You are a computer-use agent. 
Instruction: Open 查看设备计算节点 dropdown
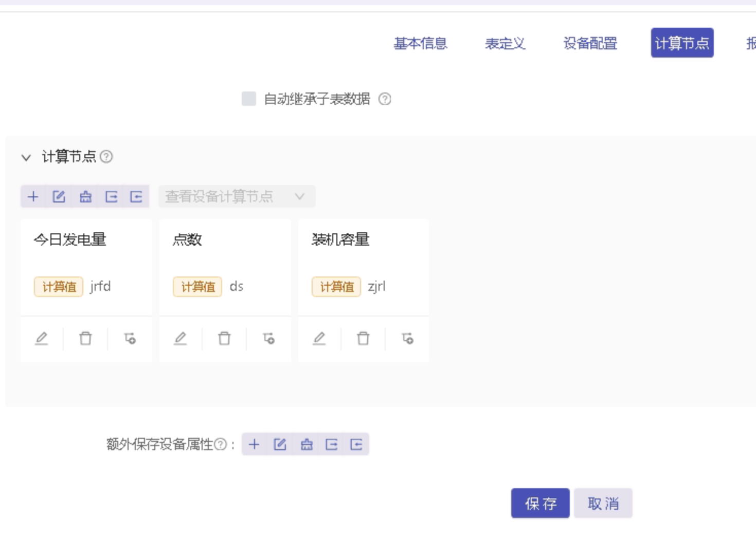coord(237,197)
